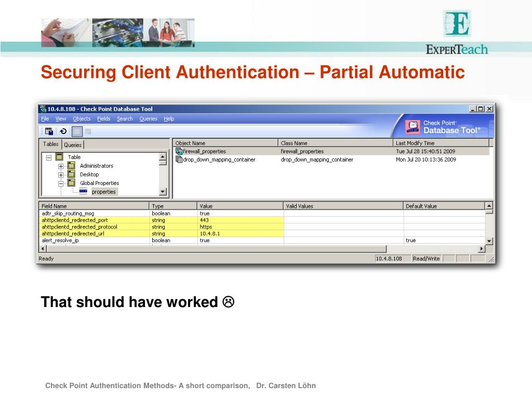Sort by Class Name column header
This screenshot has height=399, width=532.
(336, 143)
